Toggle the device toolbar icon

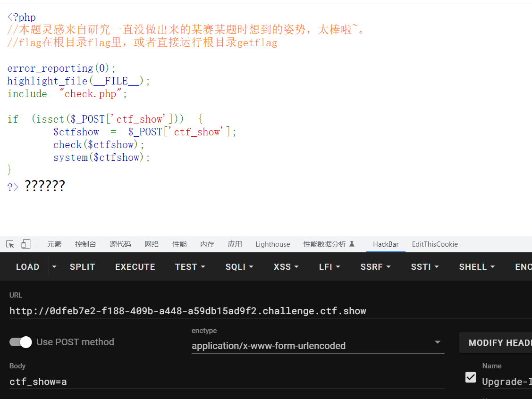(25, 244)
